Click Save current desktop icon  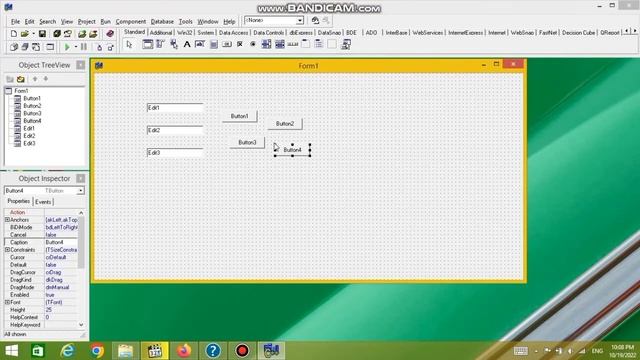315,20
